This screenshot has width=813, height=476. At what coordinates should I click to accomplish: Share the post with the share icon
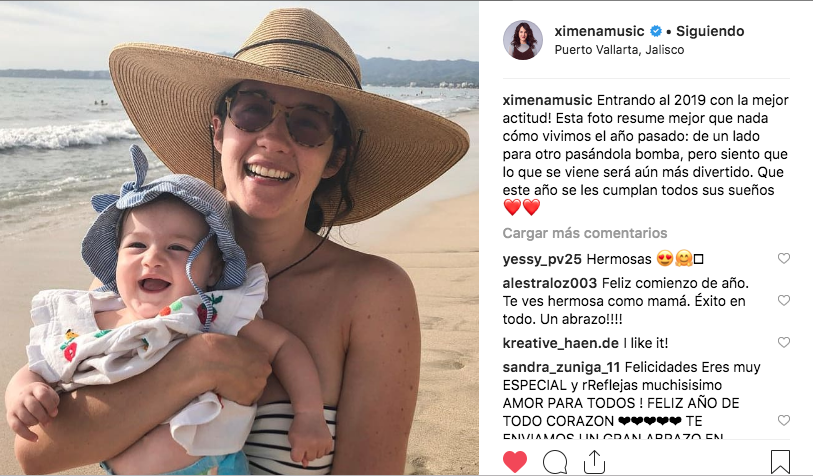click(x=594, y=461)
